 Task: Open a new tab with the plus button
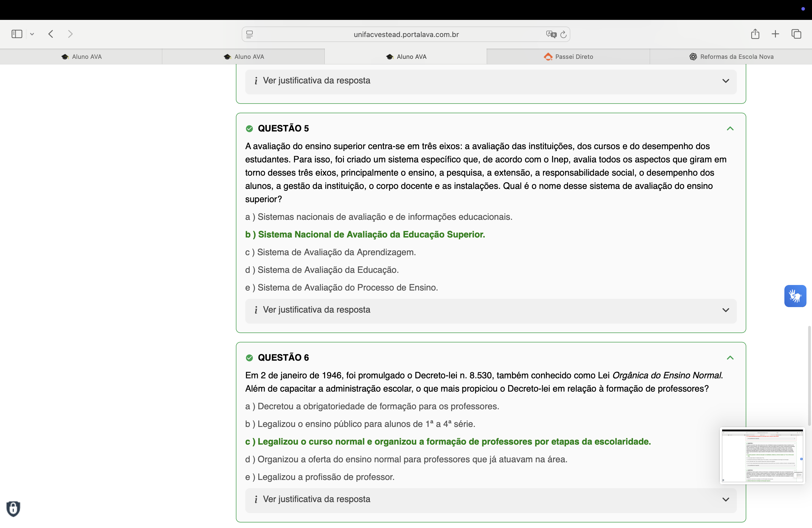click(x=775, y=34)
